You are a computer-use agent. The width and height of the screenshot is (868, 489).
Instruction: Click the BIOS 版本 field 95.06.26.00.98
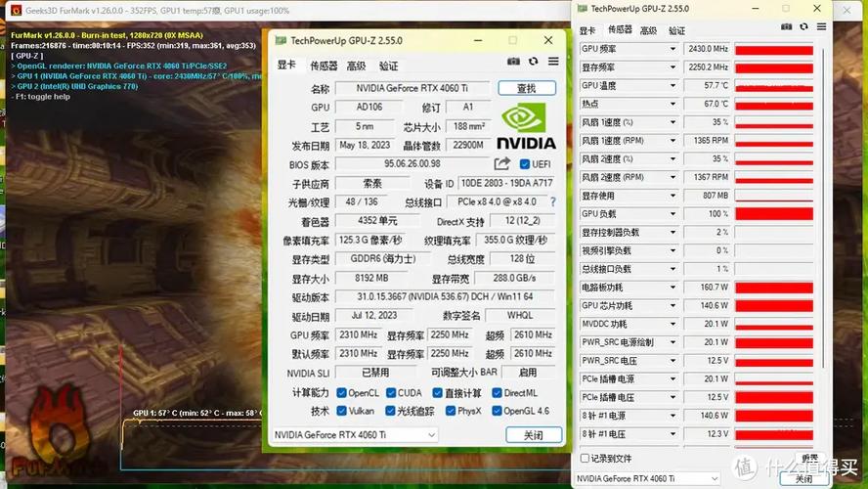point(412,164)
